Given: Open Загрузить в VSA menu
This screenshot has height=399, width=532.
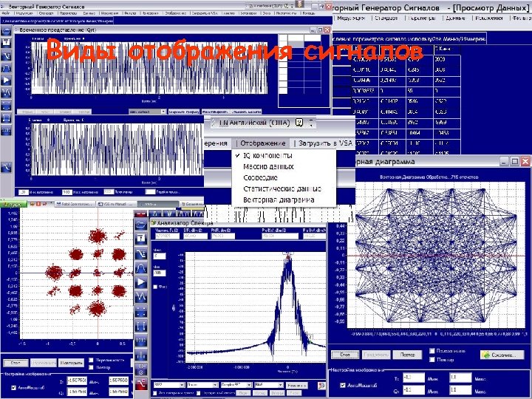Looking at the screenshot, I should tap(325, 143).
